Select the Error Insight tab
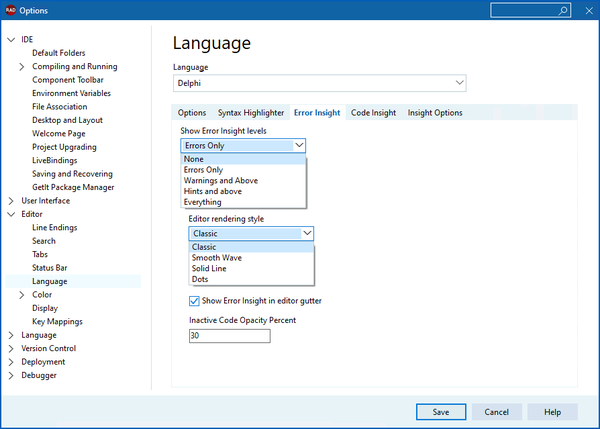The image size is (600, 429). [x=317, y=113]
